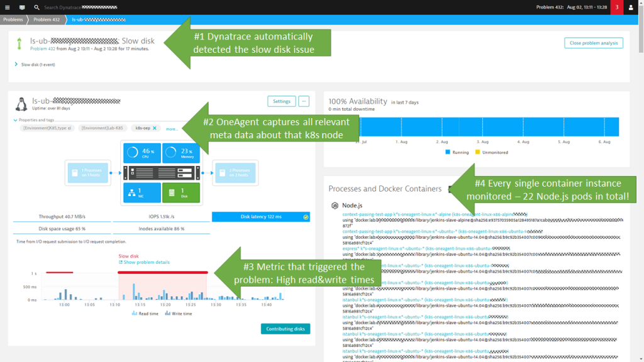Click Close problem analysis button

coord(594,43)
